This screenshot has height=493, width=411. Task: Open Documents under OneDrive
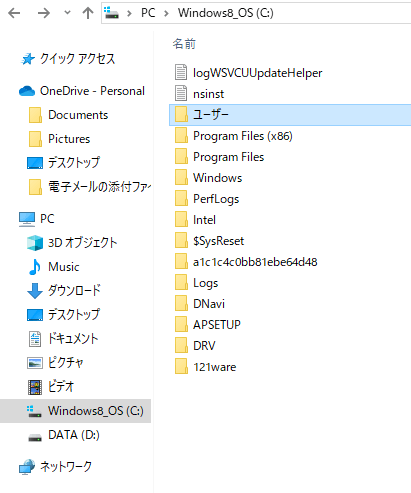click(x=78, y=115)
